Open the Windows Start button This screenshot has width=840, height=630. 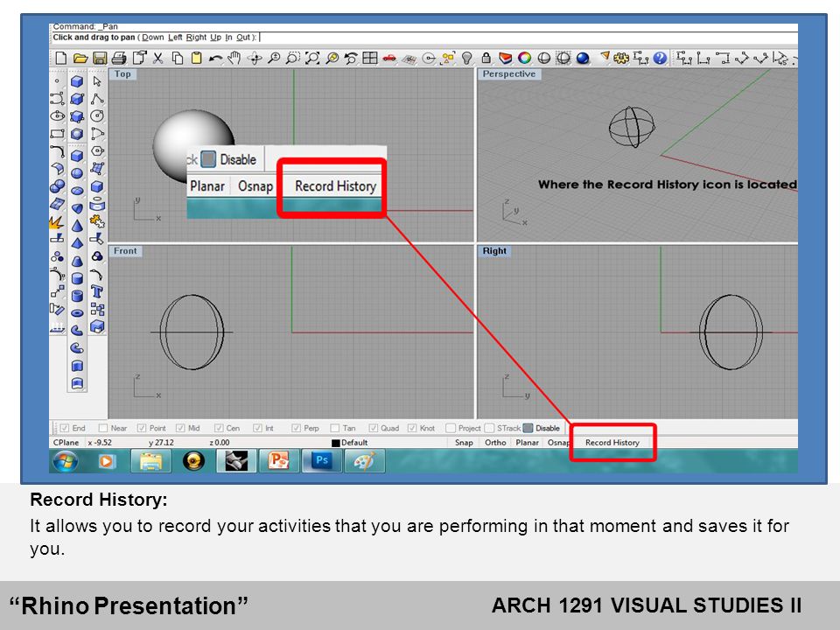click(66, 461)
